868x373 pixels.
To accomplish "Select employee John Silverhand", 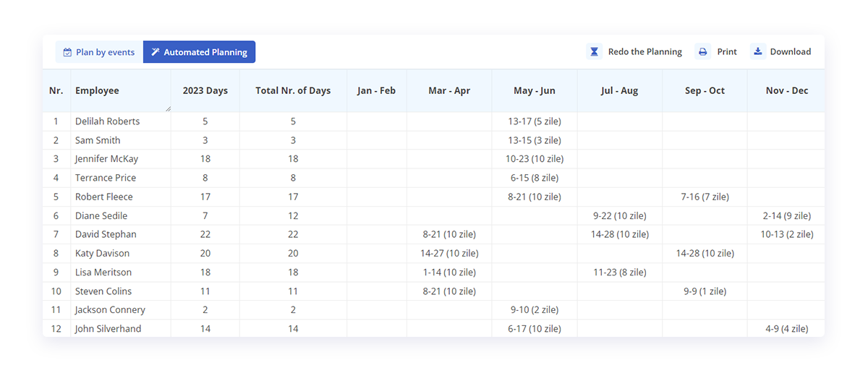I will 109,328.
